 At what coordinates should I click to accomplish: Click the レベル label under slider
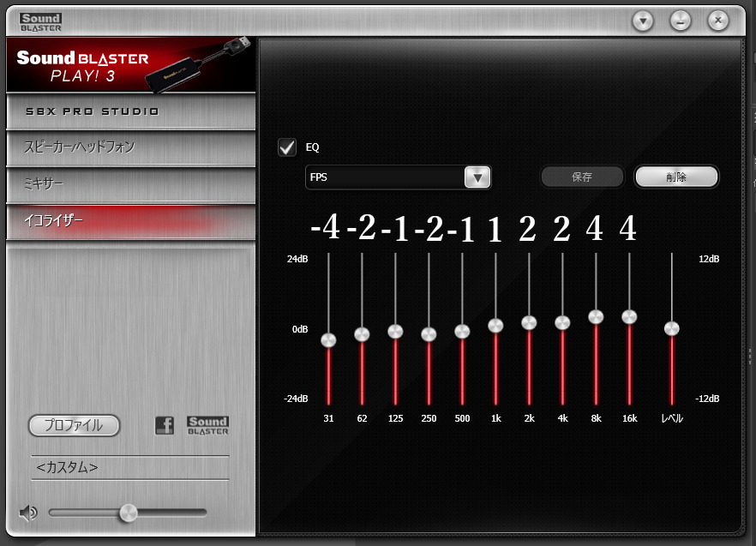(672, 418)
